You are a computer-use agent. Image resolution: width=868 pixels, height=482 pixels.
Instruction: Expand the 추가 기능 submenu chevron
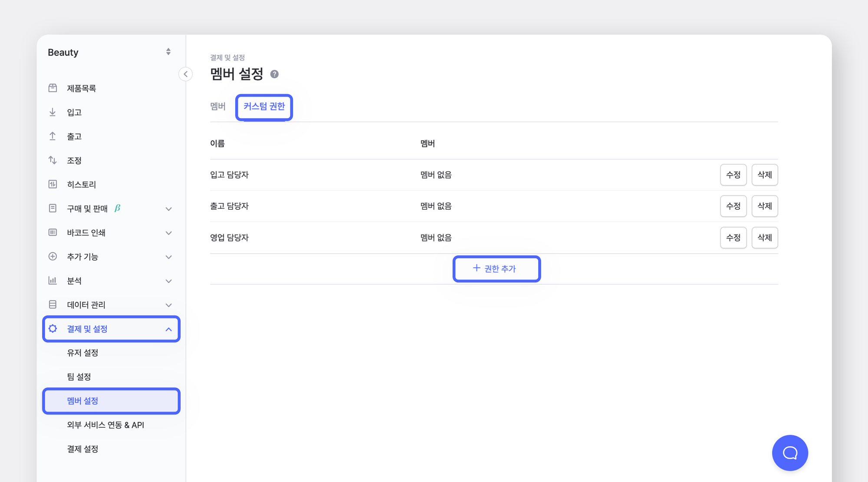click(x=169, y=257)
